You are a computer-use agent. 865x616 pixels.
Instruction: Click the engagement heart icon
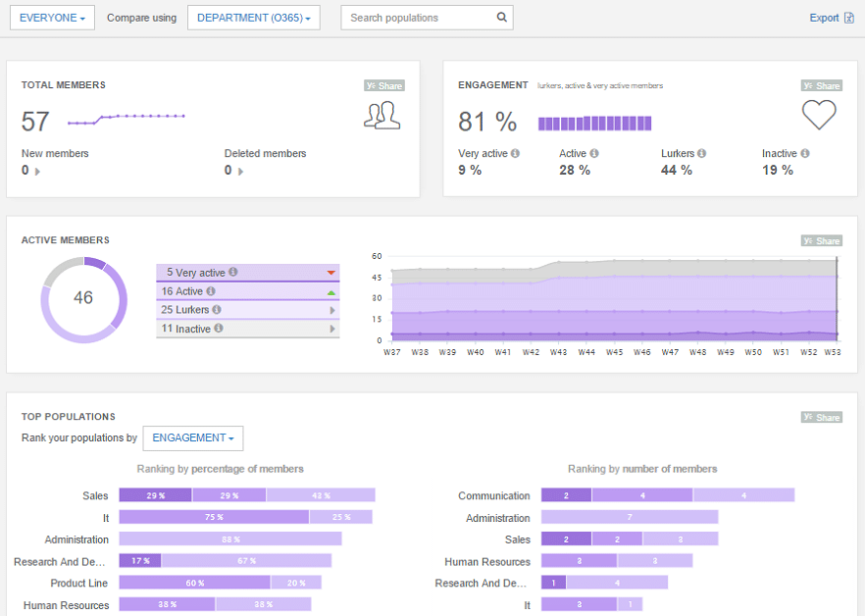tap(819, 115)
